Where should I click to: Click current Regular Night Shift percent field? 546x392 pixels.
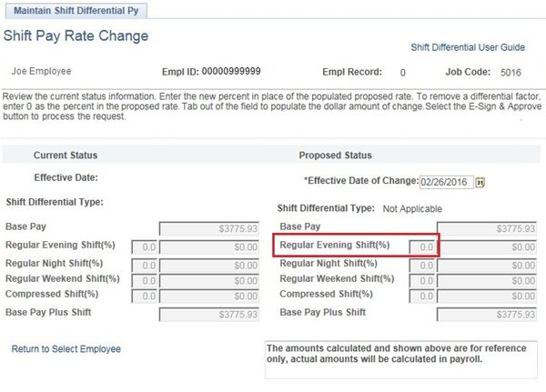coord(146,264)
